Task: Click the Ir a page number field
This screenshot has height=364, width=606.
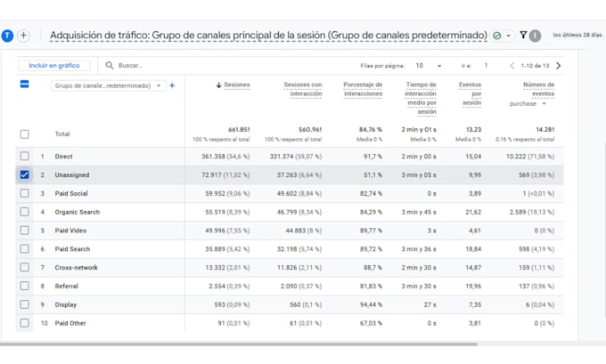Action: (486, 66)
